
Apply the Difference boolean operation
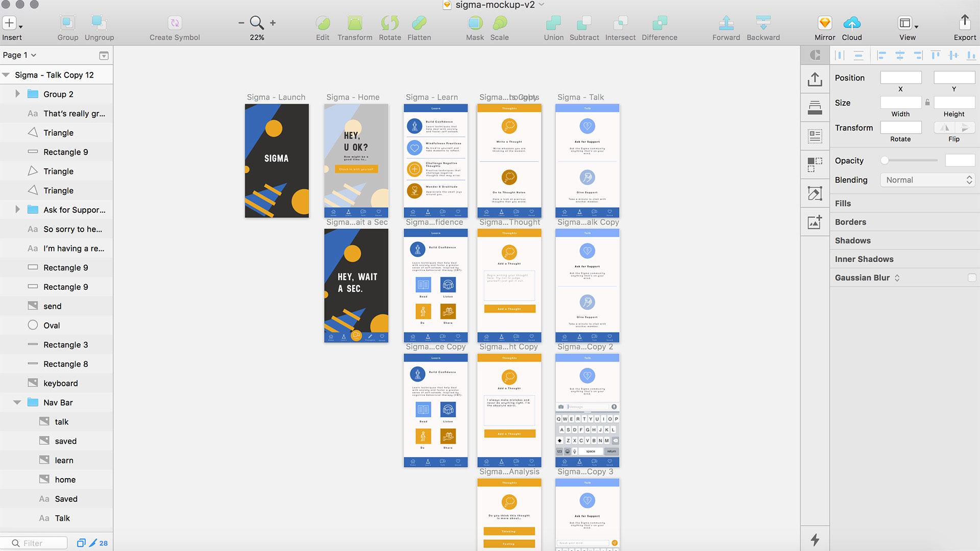[659, 23]
